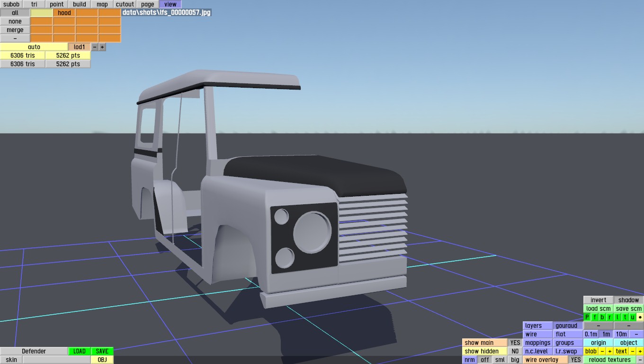Select the view tab

tap(170, 4)
